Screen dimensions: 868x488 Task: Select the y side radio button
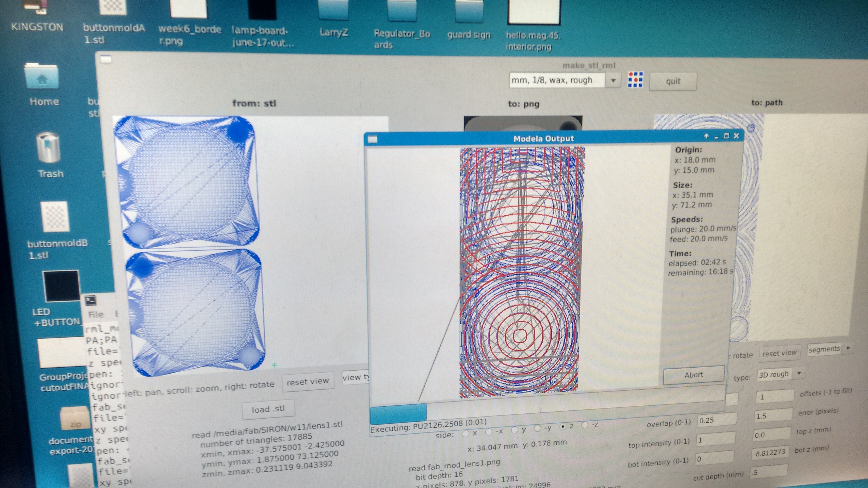coord(515,430)
